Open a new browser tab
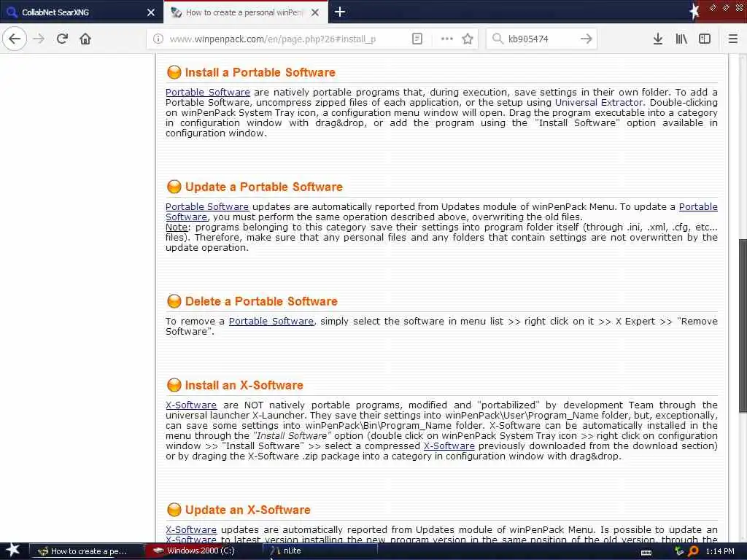747x560 pixels. 340,12
